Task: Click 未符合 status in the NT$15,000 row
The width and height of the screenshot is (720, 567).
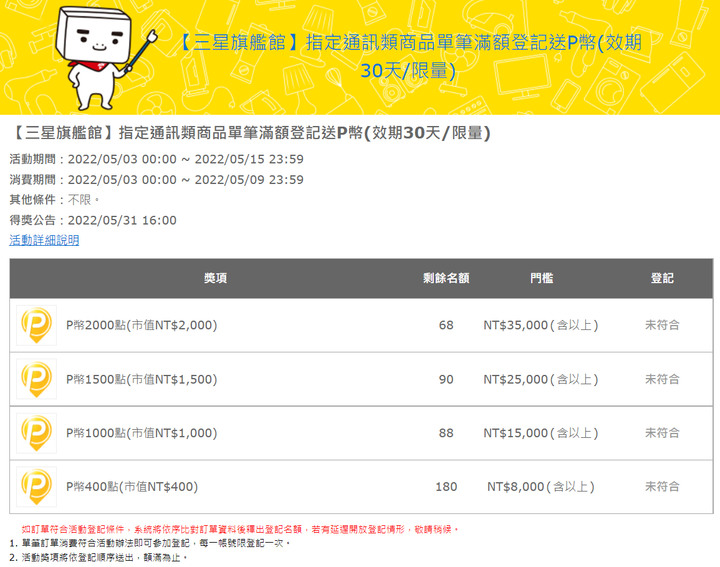Action: (x=662, y=433)
